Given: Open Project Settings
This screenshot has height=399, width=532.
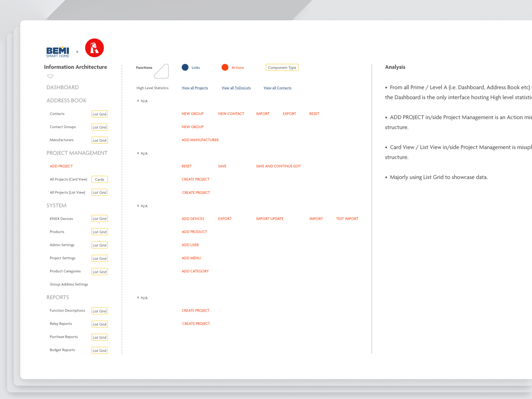Looking at the screenshot, I should [63, 258].
